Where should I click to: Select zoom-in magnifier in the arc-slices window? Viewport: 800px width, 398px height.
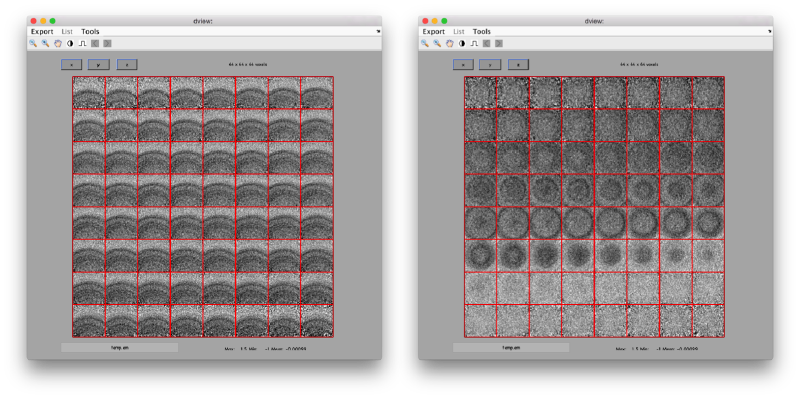33,43
